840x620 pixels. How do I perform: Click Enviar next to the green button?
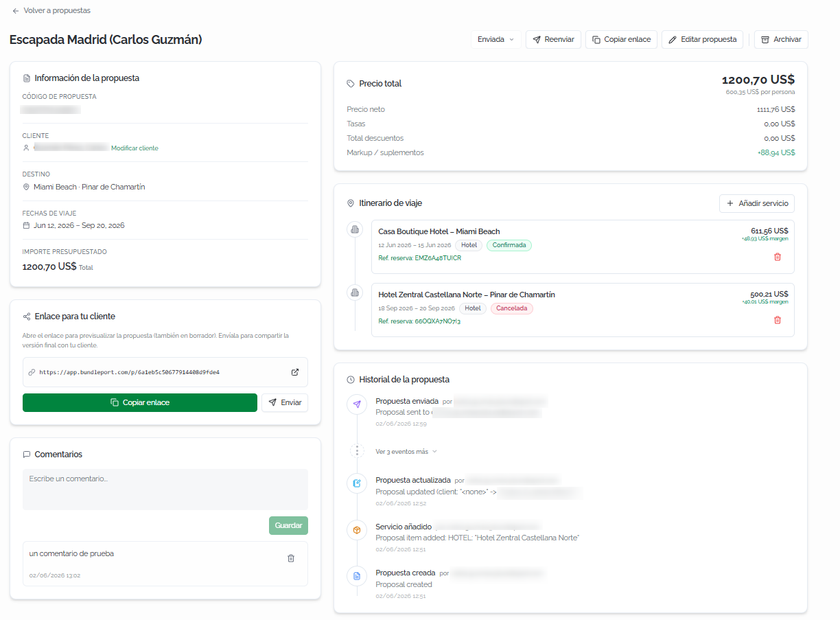(285, 402)
